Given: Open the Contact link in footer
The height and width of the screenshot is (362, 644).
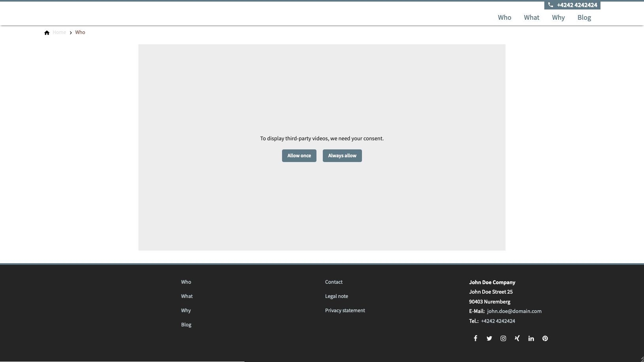Looking at the screenshot, I should [x=333, y=282].
